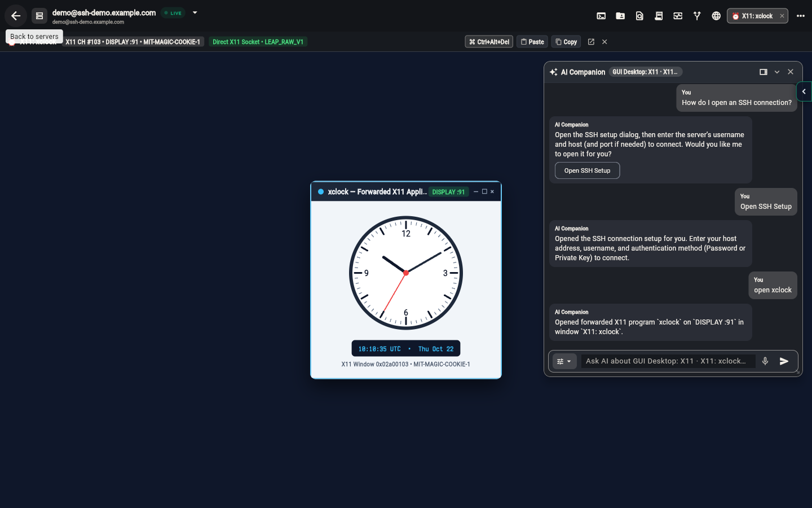Image resolution: width=812 pixels, height=508 pixels.
Task: Close the AI Companion panel
Action: point(791,72)
